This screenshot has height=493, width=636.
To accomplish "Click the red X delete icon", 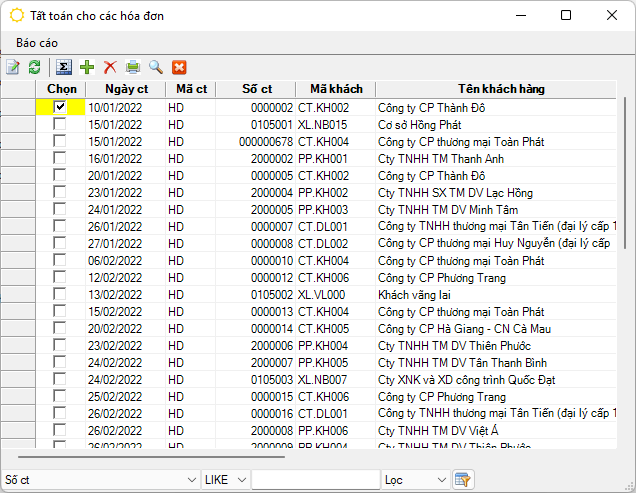I will 110,67.
